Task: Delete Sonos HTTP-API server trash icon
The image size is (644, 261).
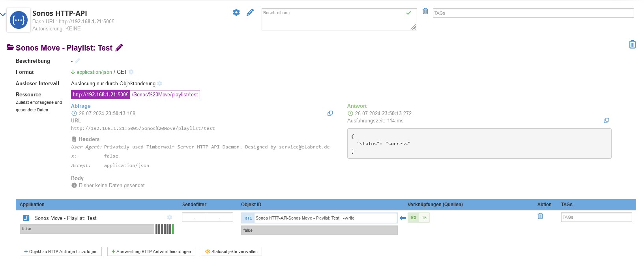Action: [x=425, y=11]
